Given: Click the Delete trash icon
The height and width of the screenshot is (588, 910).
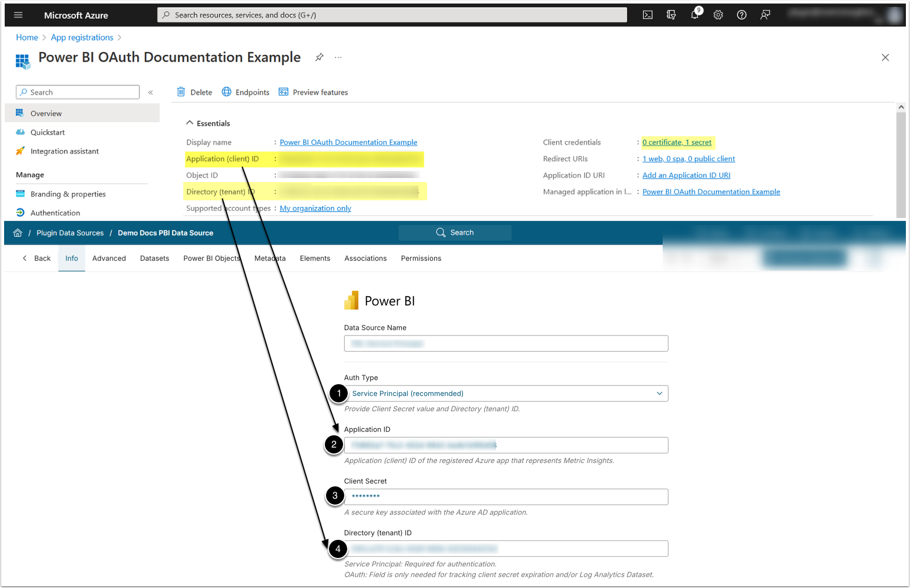Looking at the screenshot, I should coord(181,92).
